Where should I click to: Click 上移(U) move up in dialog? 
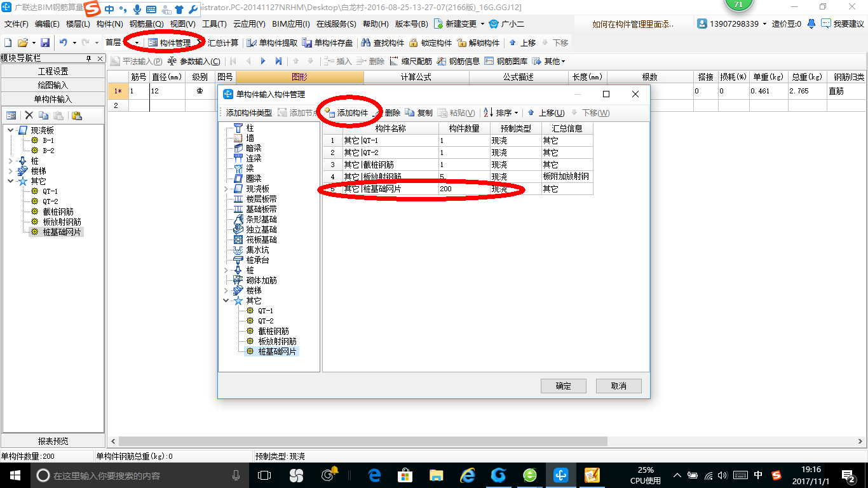coord(546,112)
